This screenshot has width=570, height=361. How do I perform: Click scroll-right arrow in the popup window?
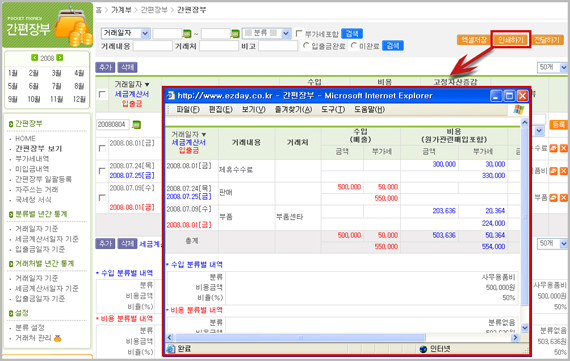point(515,337)
